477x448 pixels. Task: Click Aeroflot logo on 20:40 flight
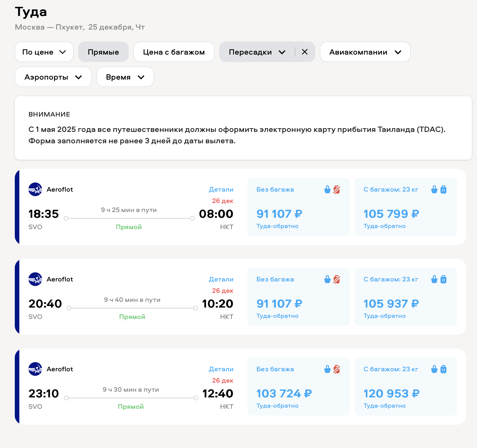[x=35, y=279]
